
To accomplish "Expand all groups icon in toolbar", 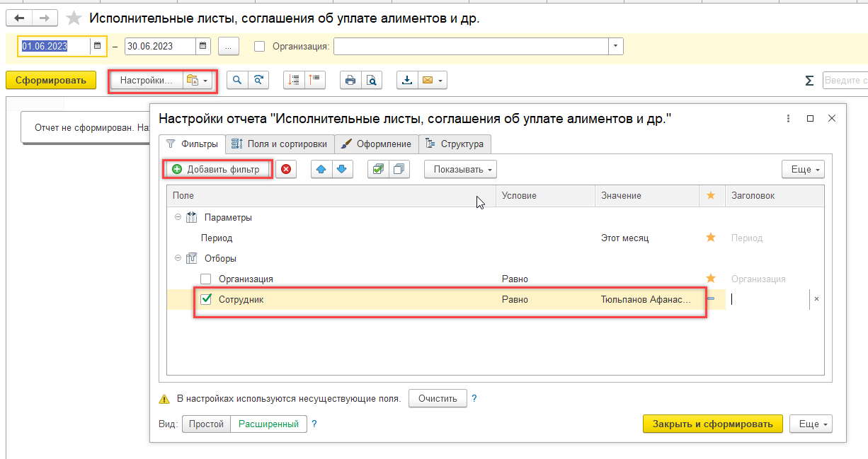I will pyautogui.click(x=315, y=80).
